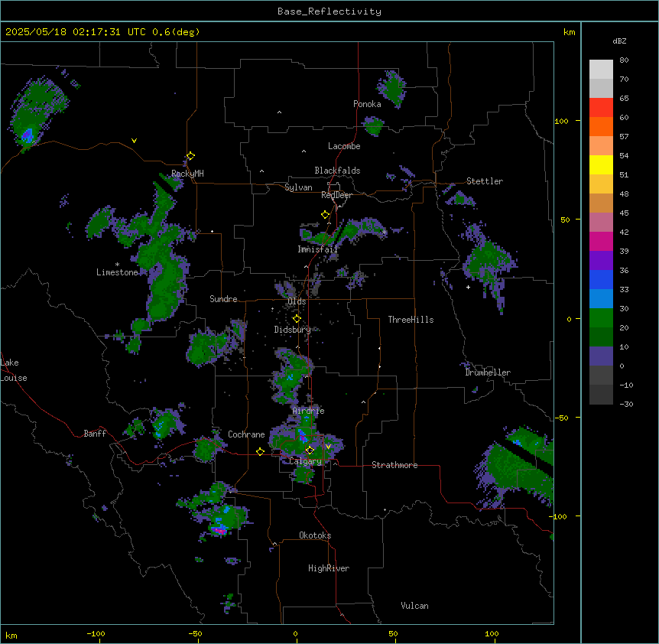Click the 100 tick on horizontal axis
Image resolution: width=659 pixels, height=644 pixels.
tap(492, 633)
